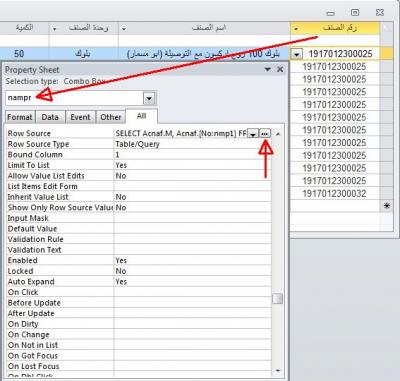Open Property Sheet pane options arrow
The height and width of the screenshot is (381, 400).
tap(267, 69)
